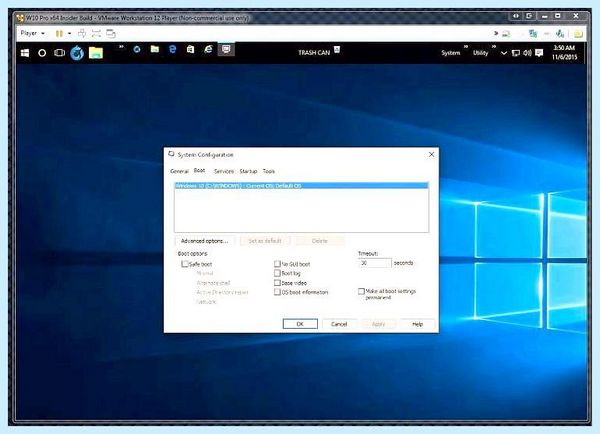Open the Windows Store taskbar icon
The height and width of the screenshot is (434, 600).
coord(190,49)
